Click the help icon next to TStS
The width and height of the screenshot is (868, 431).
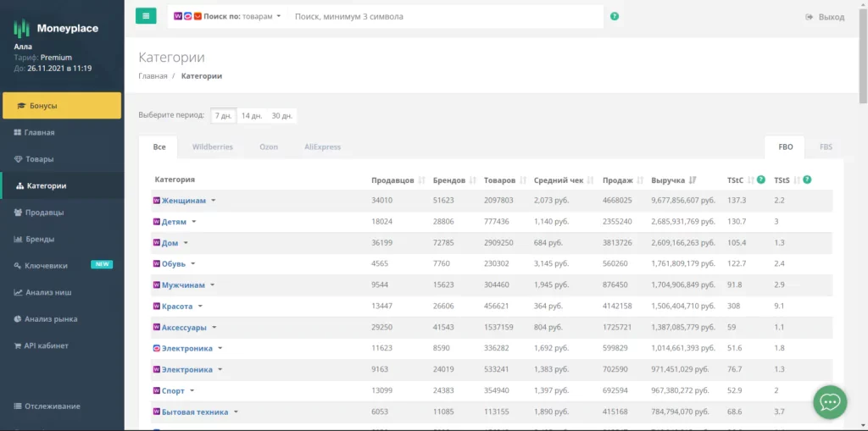(807, 180)
